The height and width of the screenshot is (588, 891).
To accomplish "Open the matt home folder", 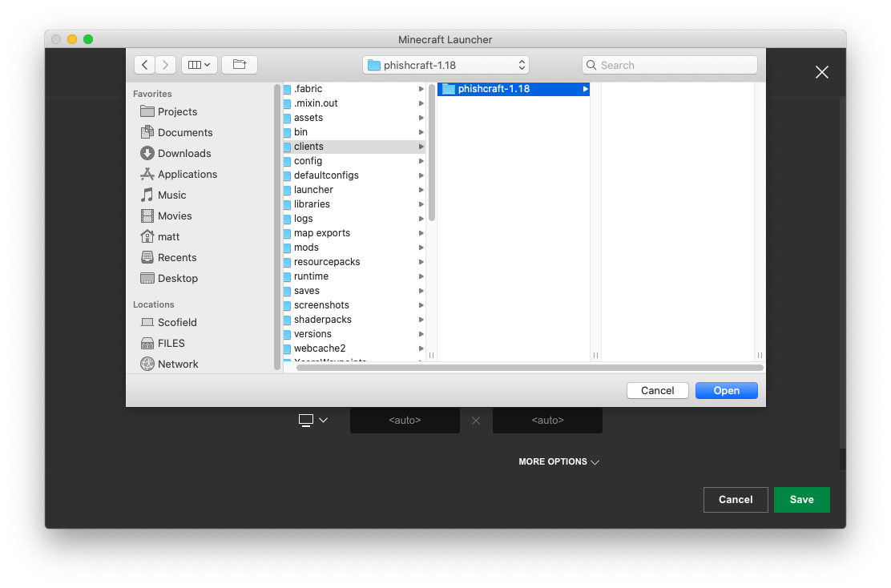I will [168, 236].
